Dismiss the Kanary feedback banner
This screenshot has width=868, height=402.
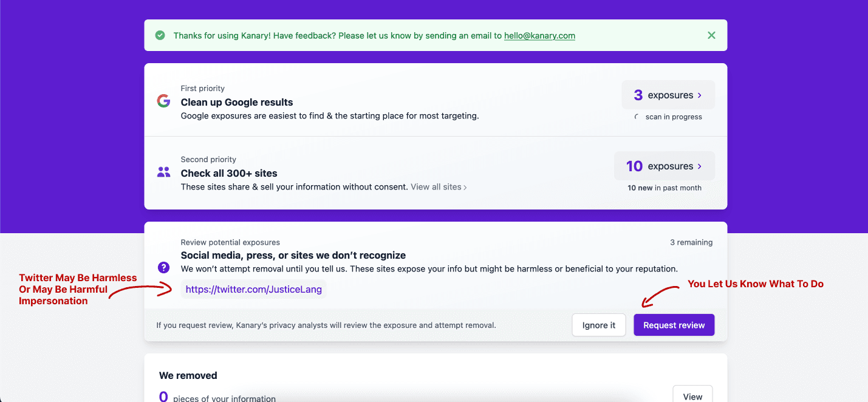pos(711,35)
